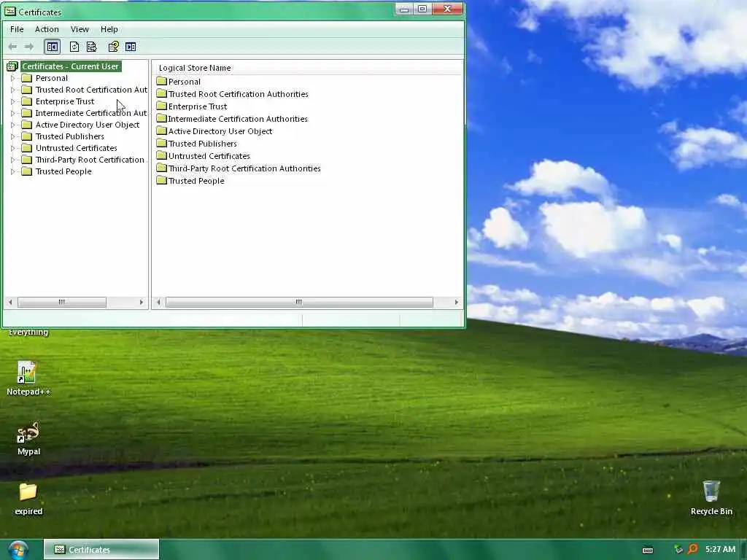Image resolution: width=747 pixels, height=560 pixels.
Task: Expand Active Directory User Object tree node
Action: 13,125
